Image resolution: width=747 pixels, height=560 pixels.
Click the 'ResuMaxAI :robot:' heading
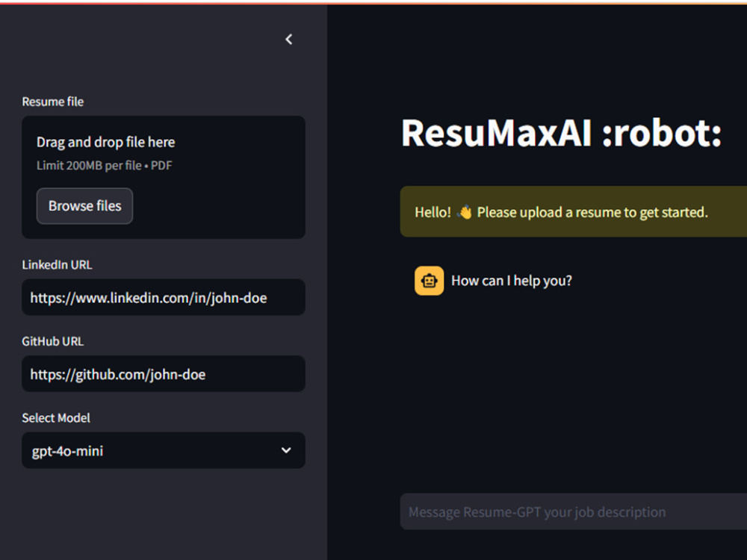click(561, 133)
